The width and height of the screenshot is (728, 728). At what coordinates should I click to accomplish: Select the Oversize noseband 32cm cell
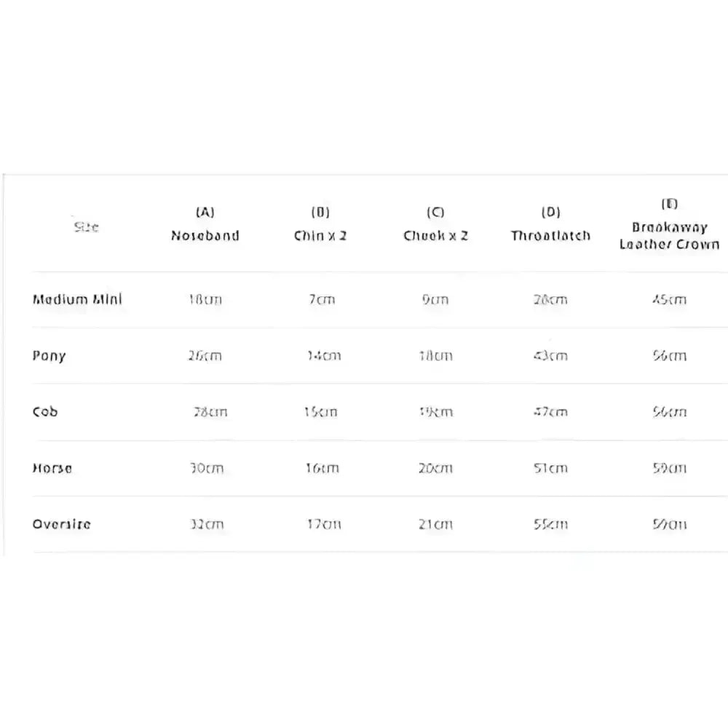click(207, 524)
